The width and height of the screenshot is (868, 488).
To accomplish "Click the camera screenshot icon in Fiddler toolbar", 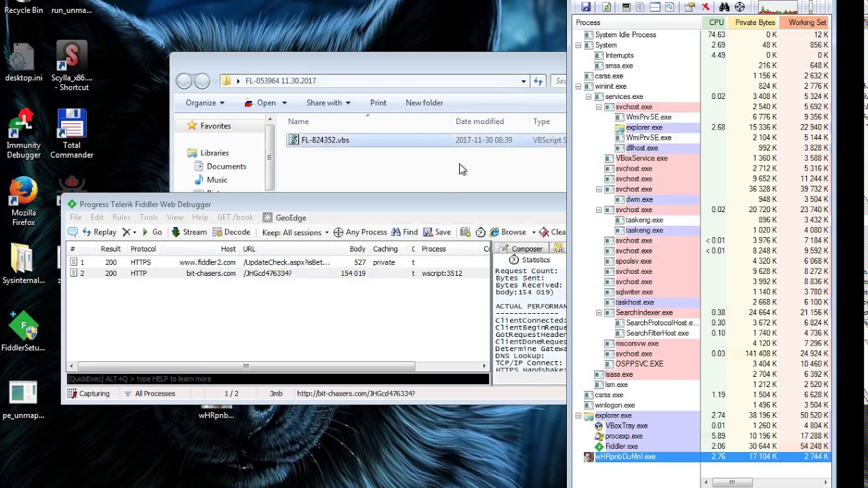I will point(465,232).
